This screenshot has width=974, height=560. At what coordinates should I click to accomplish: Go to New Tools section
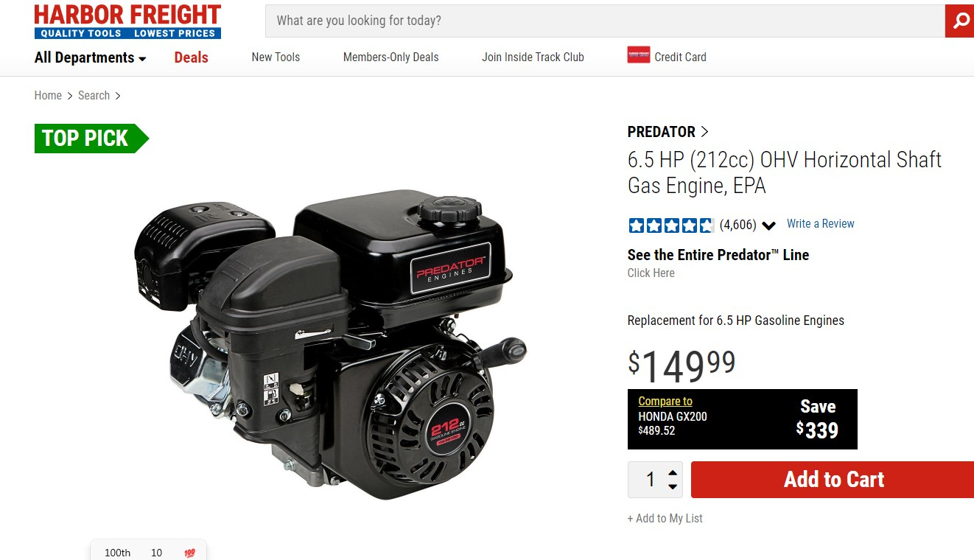(276, 57)
